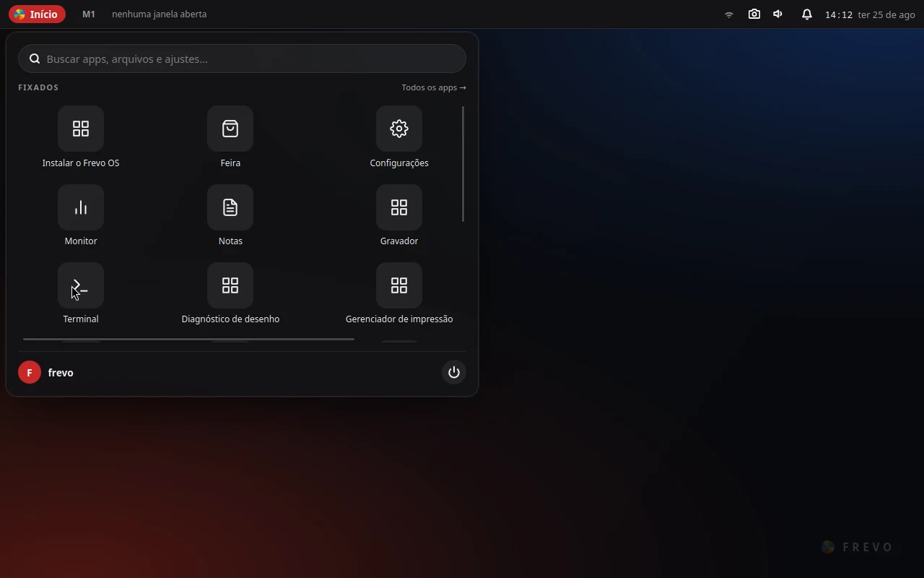This screenshot has height=578, width=924.
Task: Click the power button in the menu
Action: [x=454, y=373]
